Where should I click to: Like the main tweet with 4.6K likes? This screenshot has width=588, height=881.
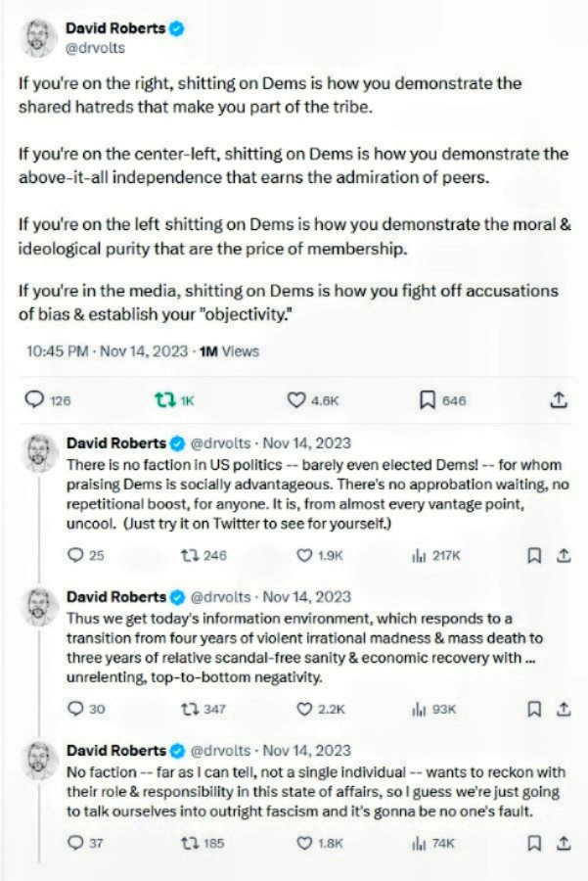pyautogui.click(x=297, y=400)
